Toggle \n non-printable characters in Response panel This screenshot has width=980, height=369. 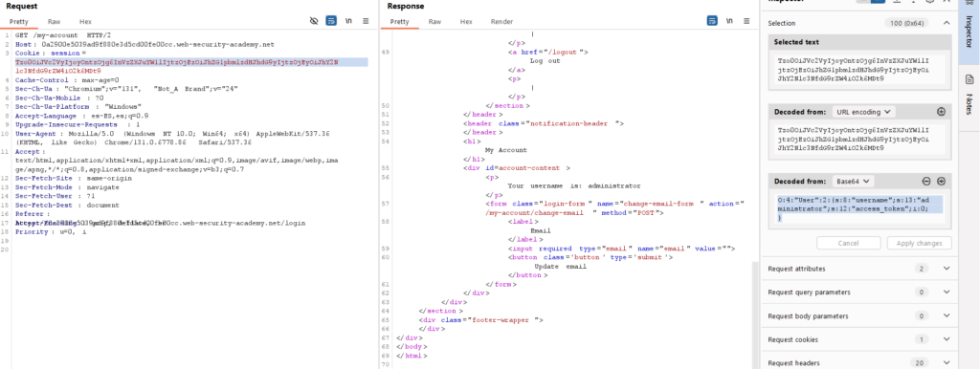coord(728,21)
